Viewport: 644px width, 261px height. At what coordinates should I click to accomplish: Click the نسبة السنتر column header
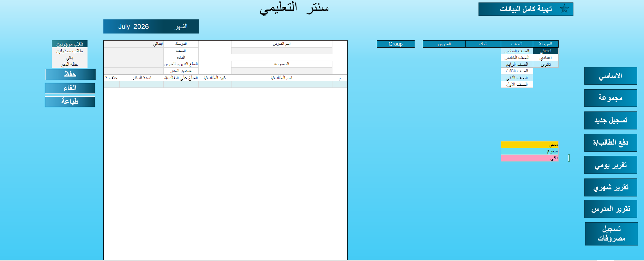(142, 78)
